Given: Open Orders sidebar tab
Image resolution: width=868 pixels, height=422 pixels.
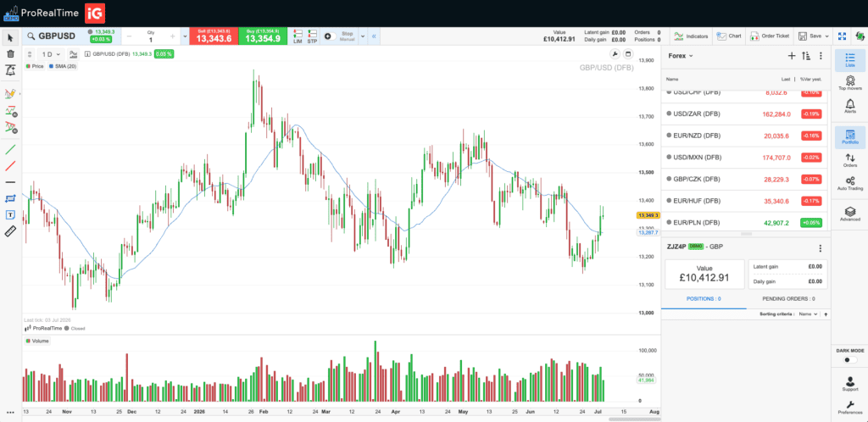Looking at the screenshot, I should pos(849,160).
